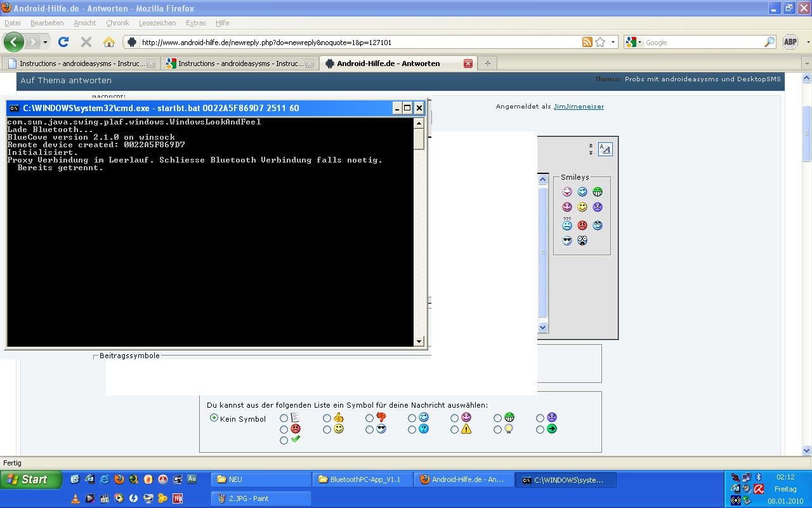Image resolution: width=812 pixels, height=508 pixels.
Task: Bookmark the page with the star icon
Action: point(600,42)
